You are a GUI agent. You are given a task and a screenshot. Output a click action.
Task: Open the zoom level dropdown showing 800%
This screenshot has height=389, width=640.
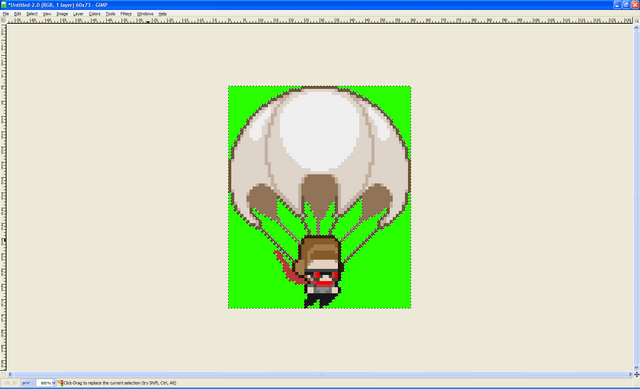point(46,383)
